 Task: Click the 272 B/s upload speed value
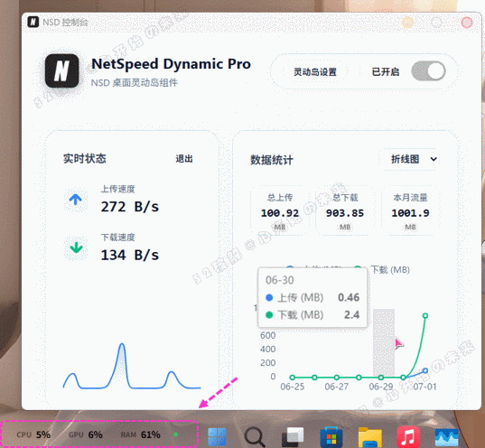pyautogui.click(x=130, y=207)
